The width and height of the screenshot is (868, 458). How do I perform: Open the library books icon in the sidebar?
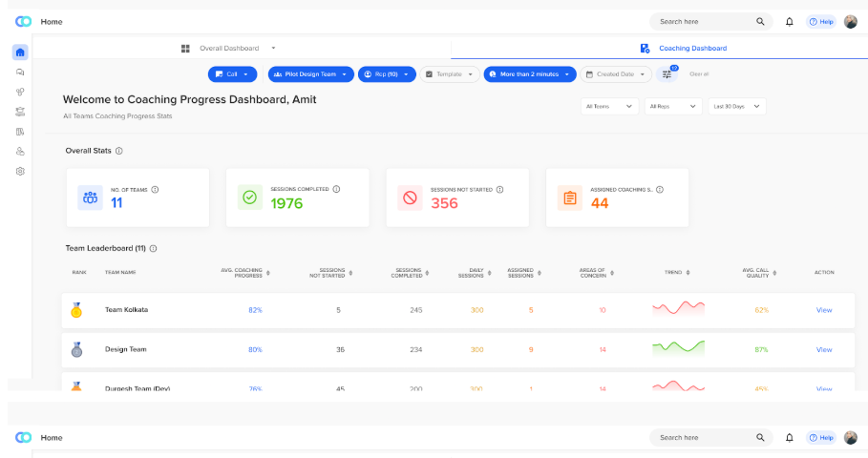pos(20,132)
